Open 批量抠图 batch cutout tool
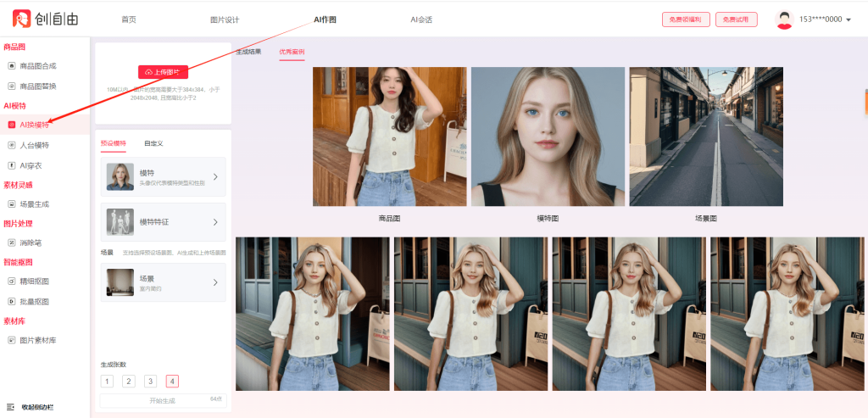The image size is (868, 418). coord(34,301)
